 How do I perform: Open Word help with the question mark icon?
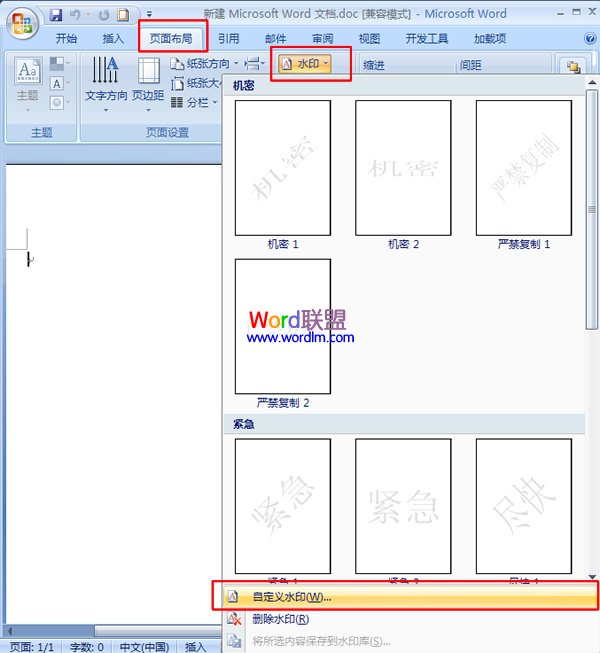(x=590, y=39)
